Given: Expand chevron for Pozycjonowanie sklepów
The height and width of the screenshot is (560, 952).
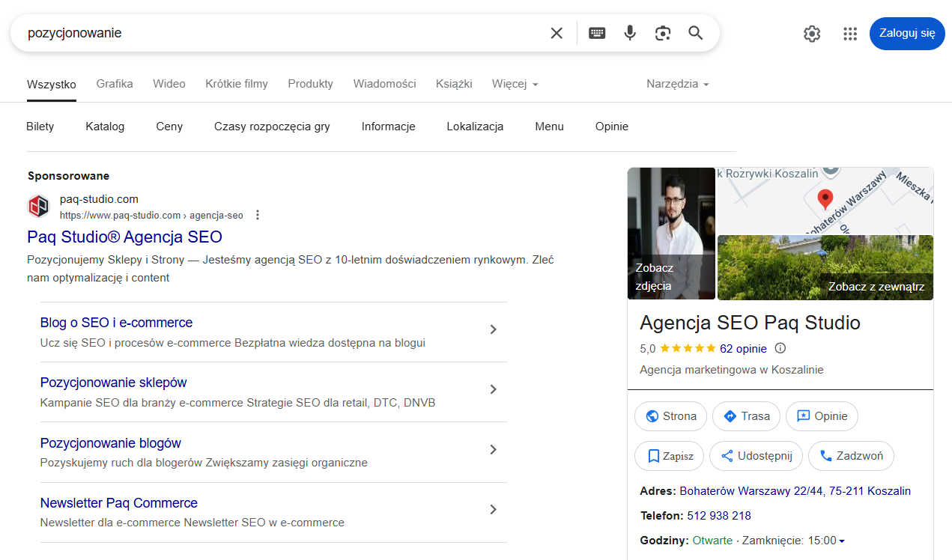Looking at the screenshot, I should 493,389.
